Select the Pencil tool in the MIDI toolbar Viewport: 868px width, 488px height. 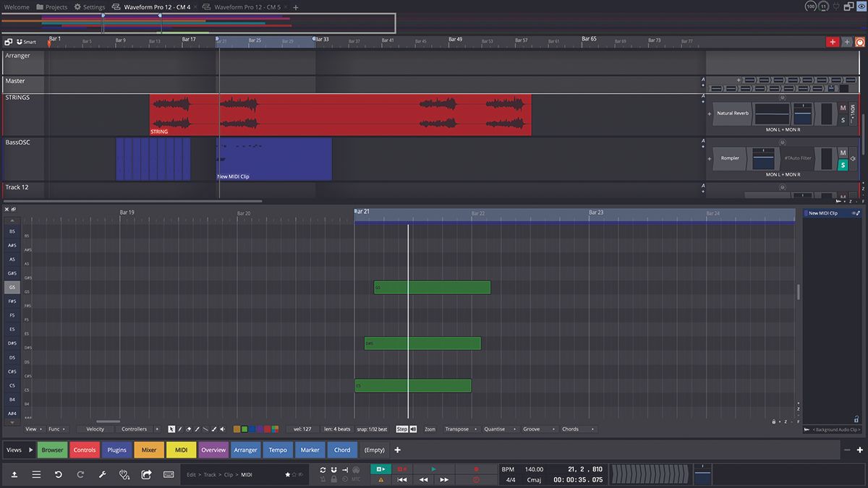(181, 429)
